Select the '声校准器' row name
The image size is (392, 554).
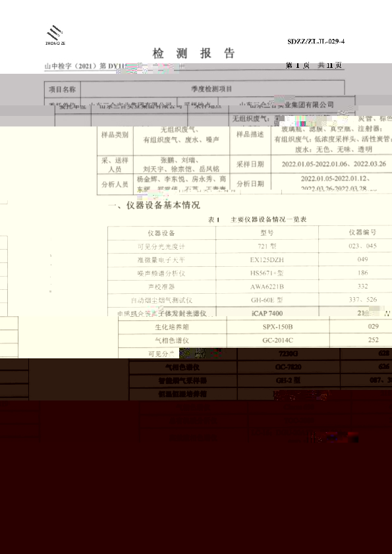(161, 287)
